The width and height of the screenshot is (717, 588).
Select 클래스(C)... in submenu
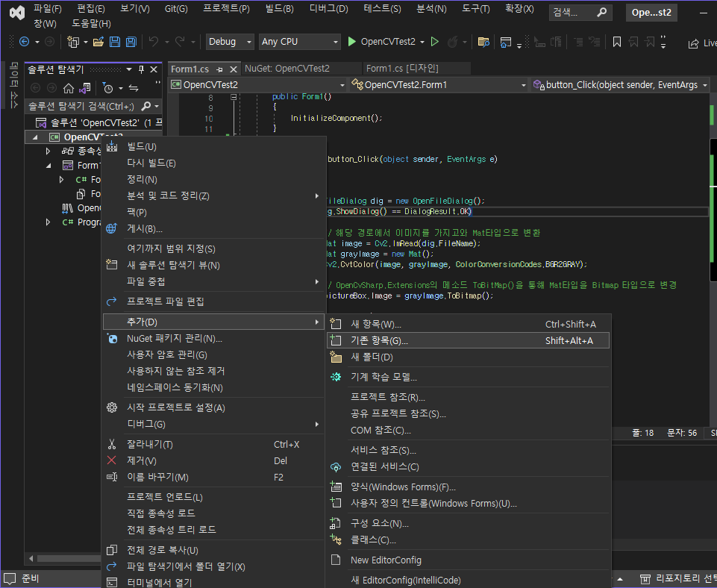tap(469, 540)
